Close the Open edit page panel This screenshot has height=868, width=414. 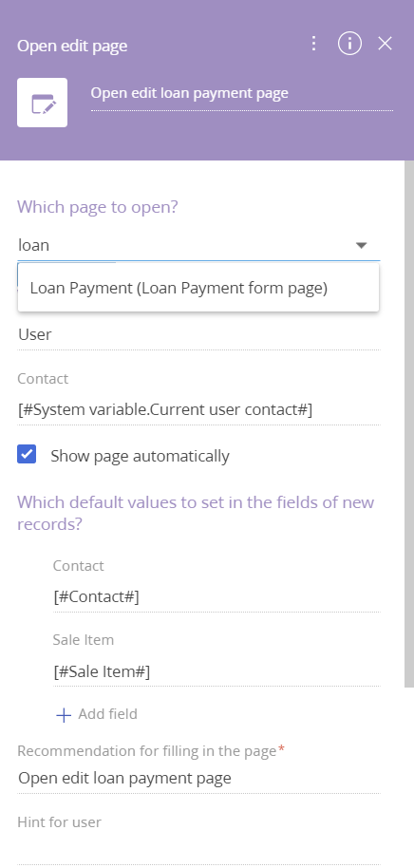(385, 44)
